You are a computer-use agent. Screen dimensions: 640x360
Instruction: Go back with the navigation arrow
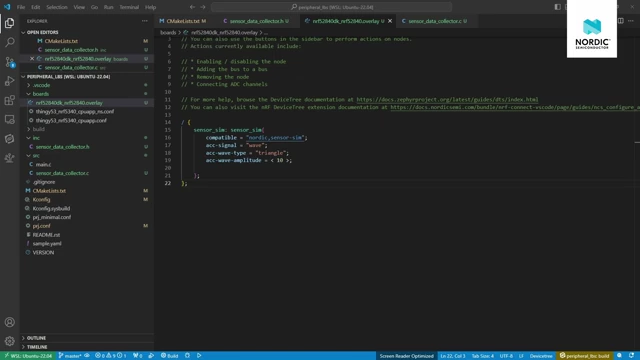pyautogui.click(x=192, y=7)
